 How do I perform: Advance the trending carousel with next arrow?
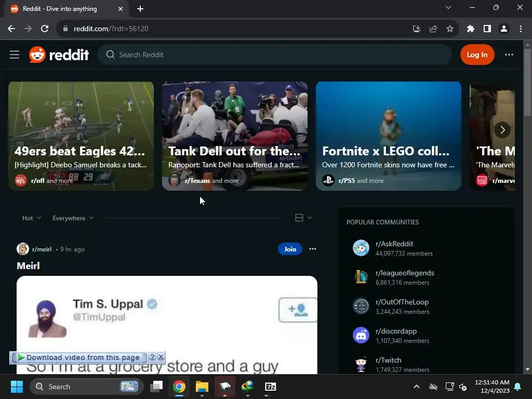[x=502, y=129]
